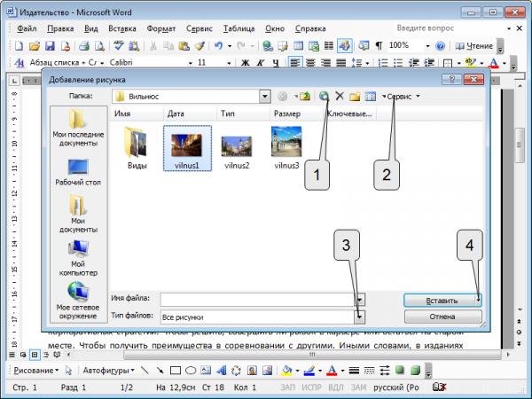The width and height of the screenshot is (532, 399).
Task: Toggle bulleted list button
Action: 398,63
